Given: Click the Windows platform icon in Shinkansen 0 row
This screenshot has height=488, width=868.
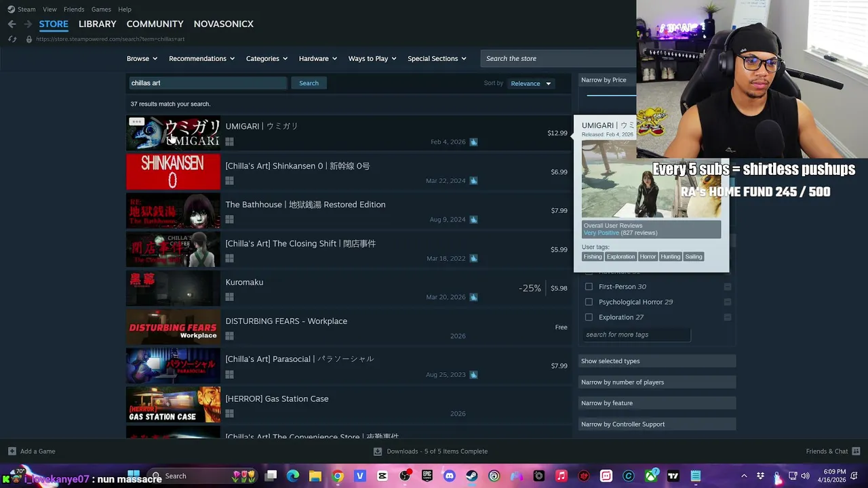Looking at the screenshot, I should point(229,180).
